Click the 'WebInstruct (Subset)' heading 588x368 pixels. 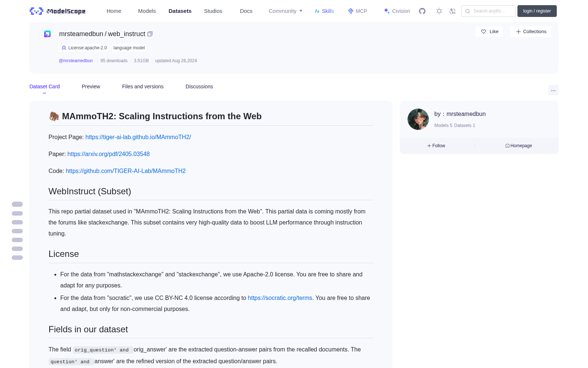(90, 191)
